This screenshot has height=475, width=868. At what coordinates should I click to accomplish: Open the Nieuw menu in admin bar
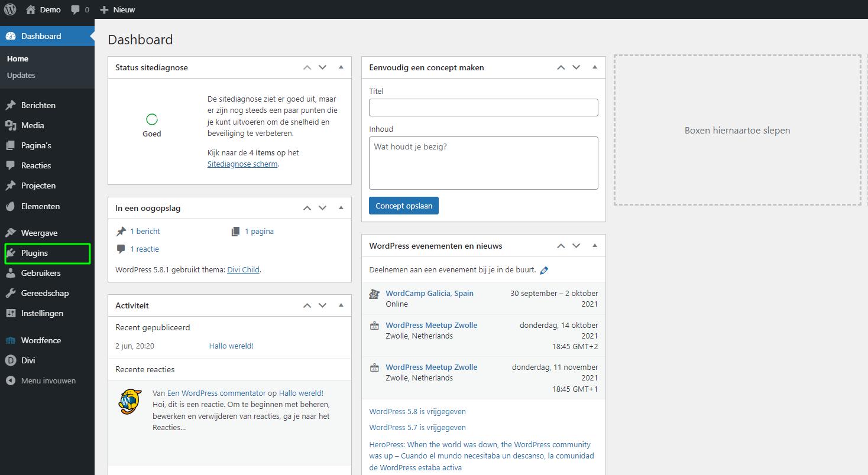(x=117, y=9)
